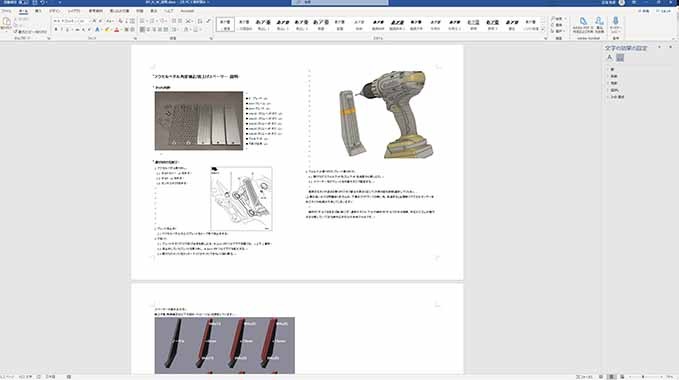Expand the first section in text effects pane
679x380 pixels.
(x=612, y=69)
